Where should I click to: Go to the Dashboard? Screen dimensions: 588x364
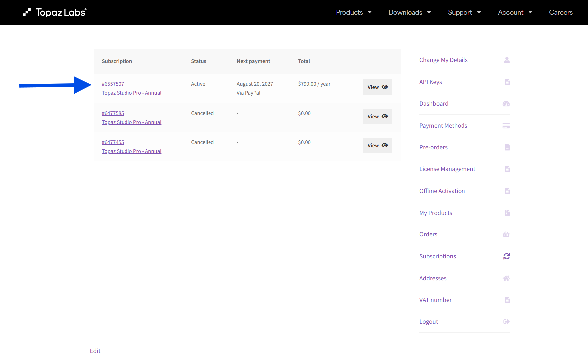(x=434, y=104)
